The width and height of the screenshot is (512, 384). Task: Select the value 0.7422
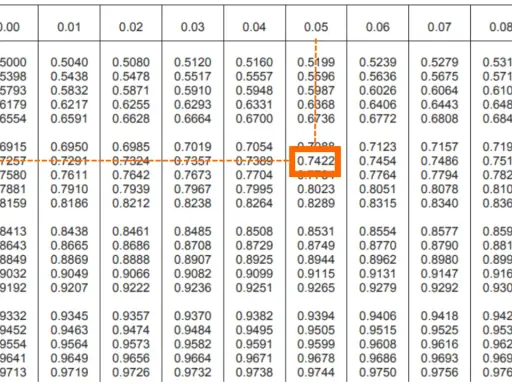316,161
